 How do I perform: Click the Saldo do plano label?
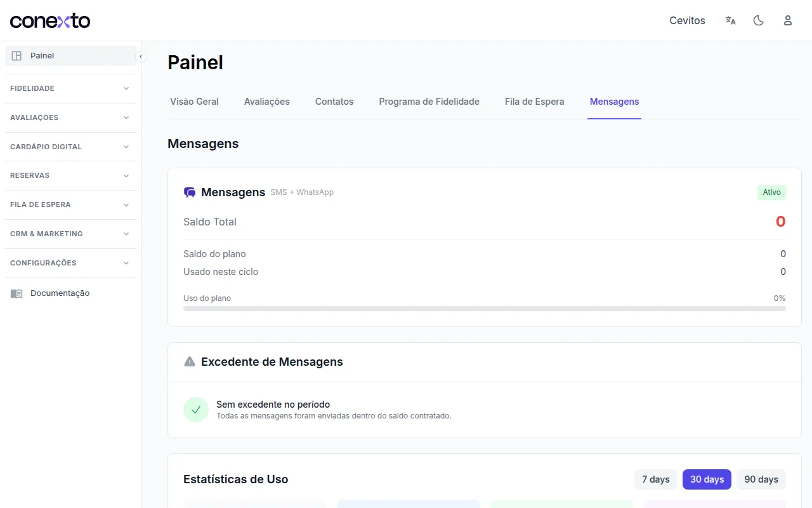coord(214,254)
